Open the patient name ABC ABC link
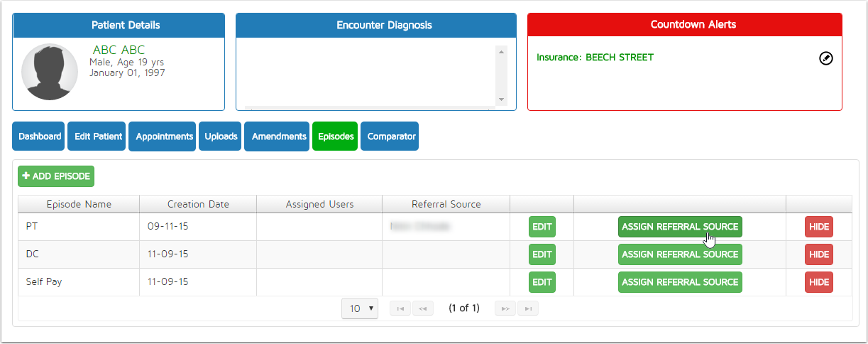The width and height of the screenshot is (868, 344). 119,50
